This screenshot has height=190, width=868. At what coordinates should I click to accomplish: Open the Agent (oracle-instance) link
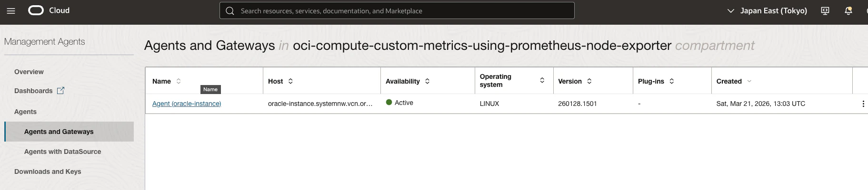[187, 104]
